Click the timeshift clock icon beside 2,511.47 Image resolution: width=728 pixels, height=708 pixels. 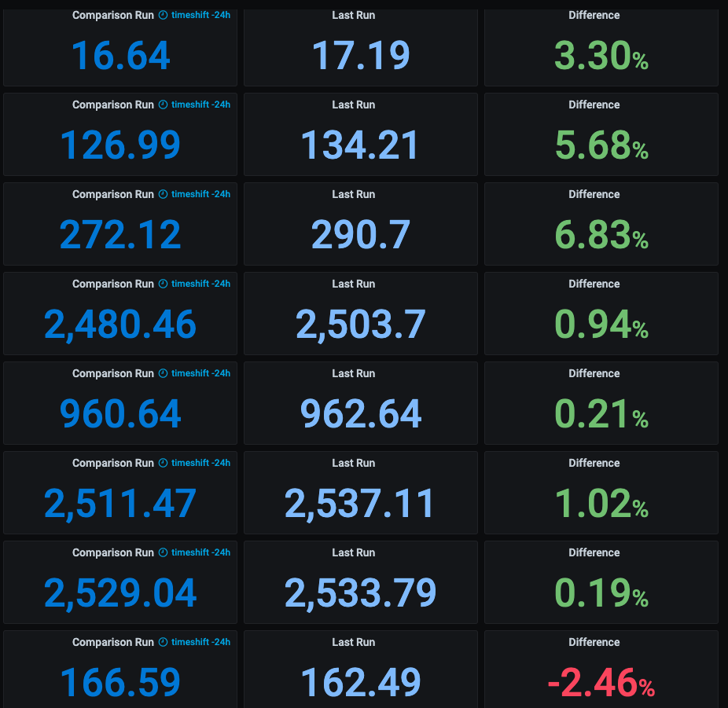click(163, 463)
